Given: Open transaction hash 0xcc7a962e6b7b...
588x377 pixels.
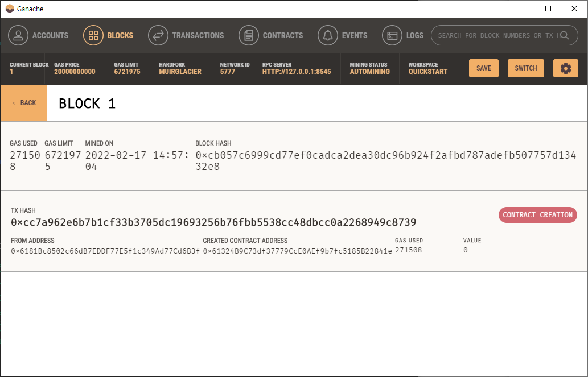Looking at the screenshot, I should pos(213,222).
